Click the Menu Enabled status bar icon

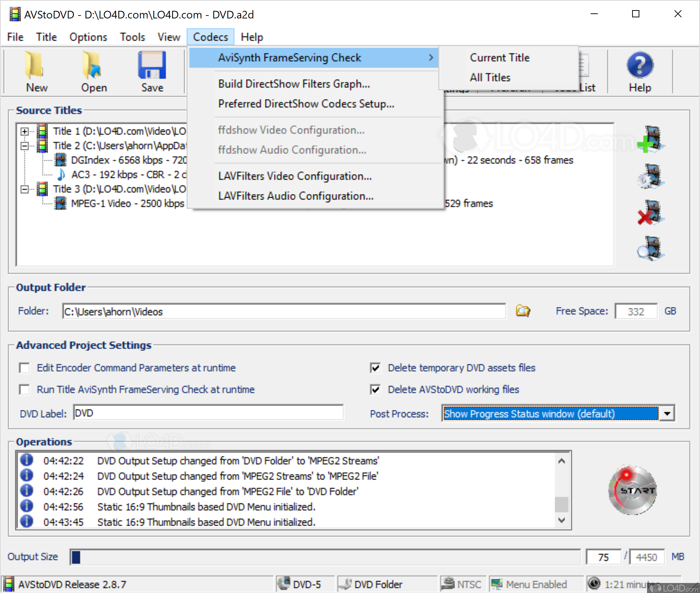coord(497,584)
